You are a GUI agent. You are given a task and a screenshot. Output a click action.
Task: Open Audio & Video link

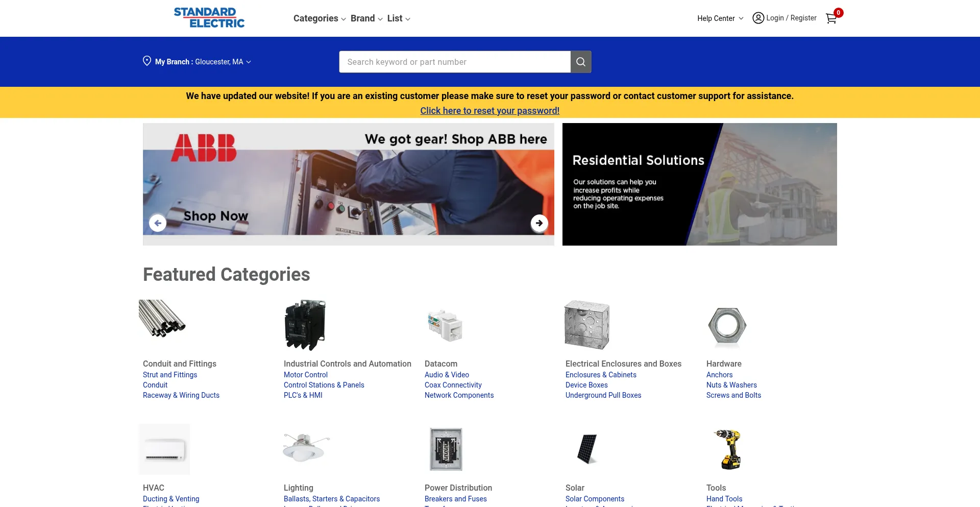[447, 375]
